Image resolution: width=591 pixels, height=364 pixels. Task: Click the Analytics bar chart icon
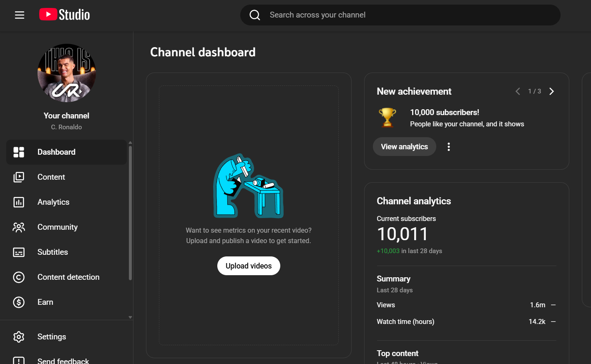pos(19,202)
